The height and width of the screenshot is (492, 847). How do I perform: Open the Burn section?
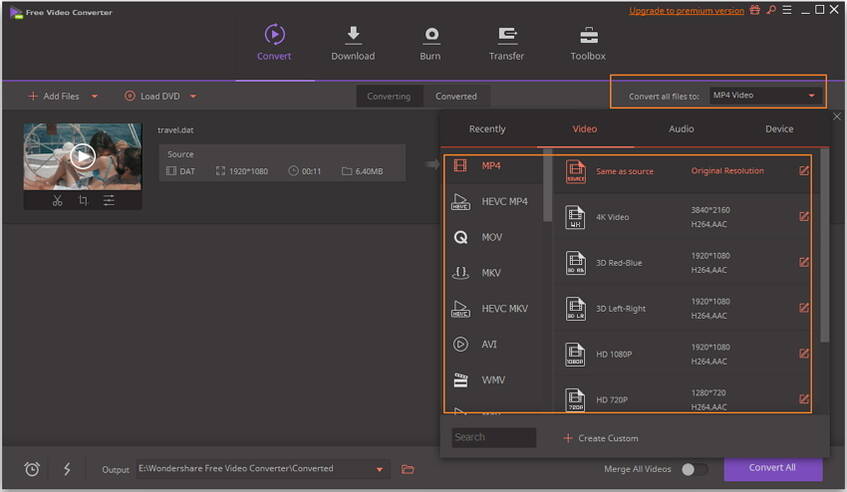click(430, 43)
